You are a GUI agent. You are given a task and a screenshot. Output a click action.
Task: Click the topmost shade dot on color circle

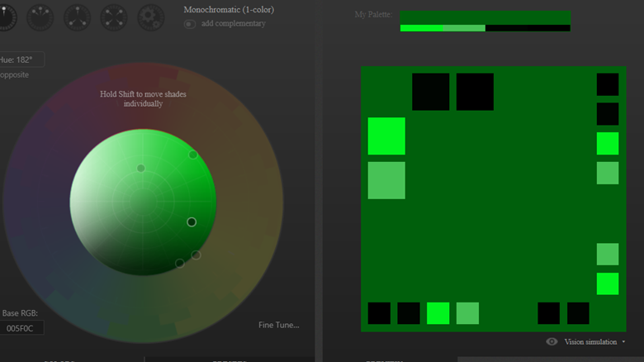[x=193, y=155]
